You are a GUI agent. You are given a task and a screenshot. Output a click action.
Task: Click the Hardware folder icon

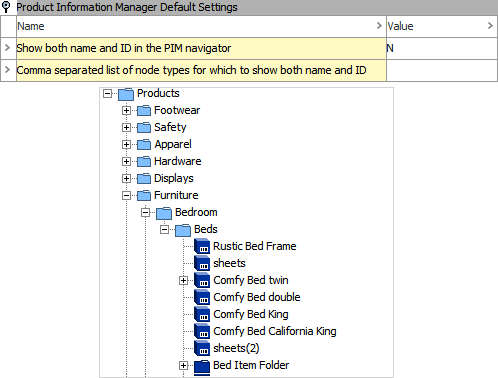144,161
